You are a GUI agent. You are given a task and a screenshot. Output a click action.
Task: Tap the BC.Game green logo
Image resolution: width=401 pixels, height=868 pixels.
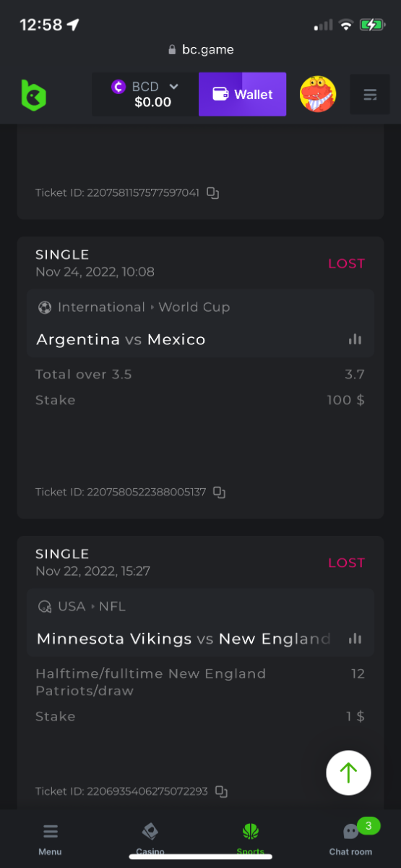click(33, 95)
